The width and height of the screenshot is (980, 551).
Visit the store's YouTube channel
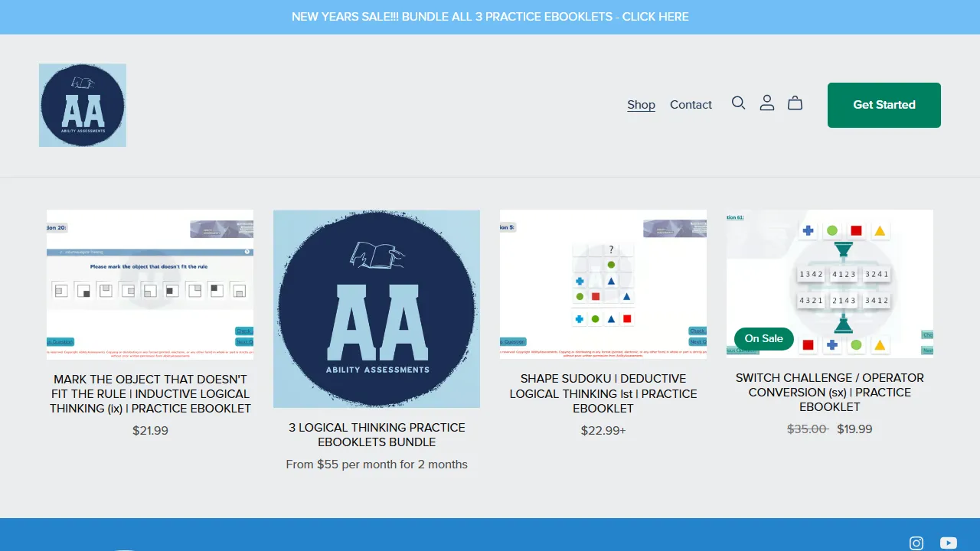coord(947,543)
